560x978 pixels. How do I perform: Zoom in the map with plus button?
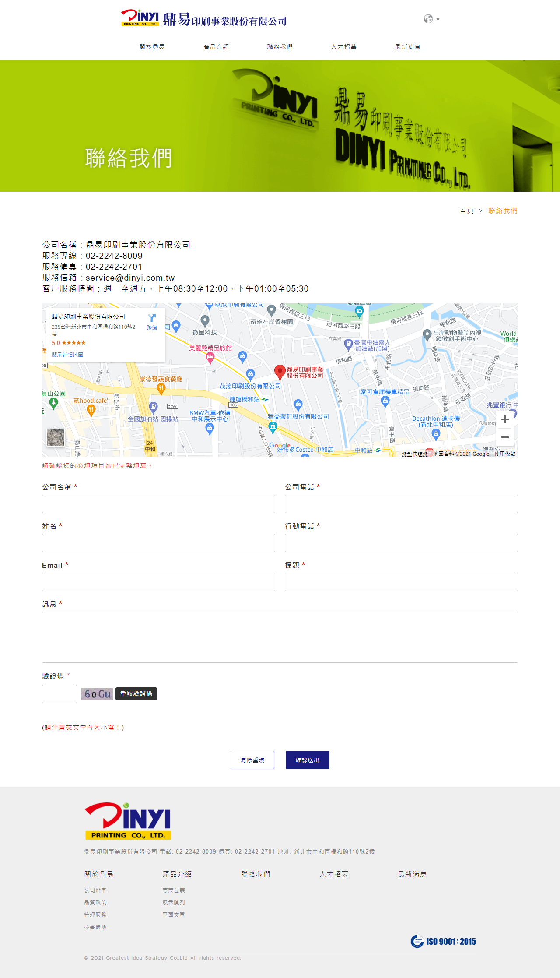tap(505, 419)
